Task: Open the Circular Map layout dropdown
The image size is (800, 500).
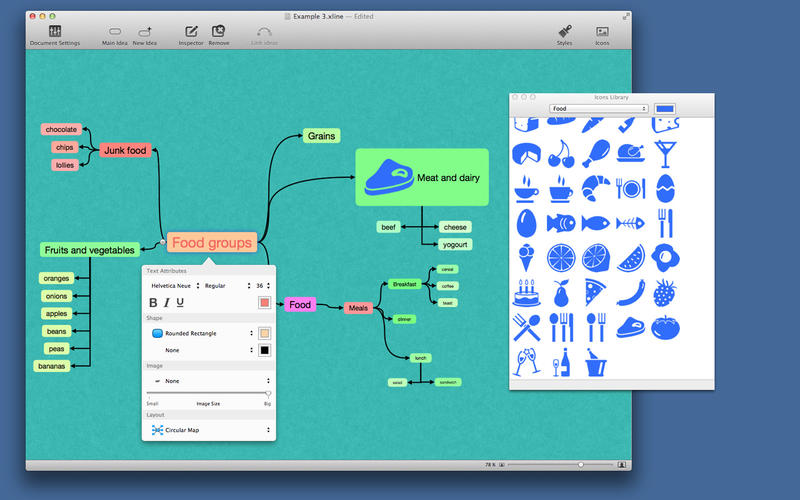Action: [210, 430]
